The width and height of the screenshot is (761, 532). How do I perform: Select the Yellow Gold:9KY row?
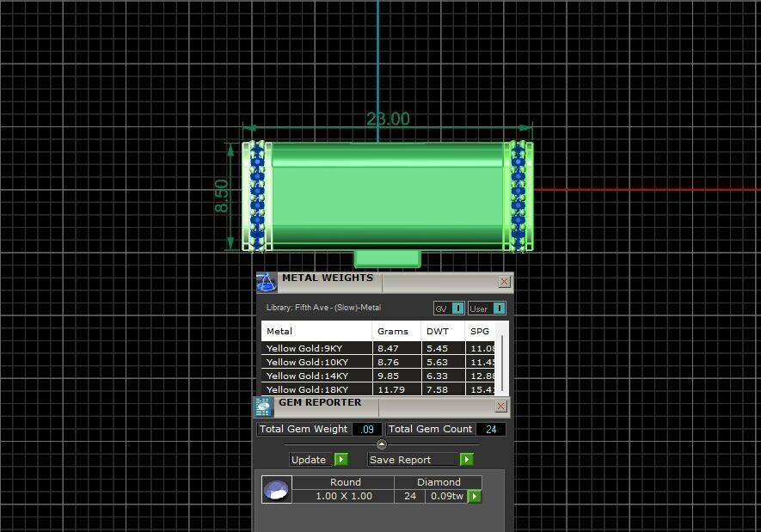pyautogui.click(x=378, y=348)
